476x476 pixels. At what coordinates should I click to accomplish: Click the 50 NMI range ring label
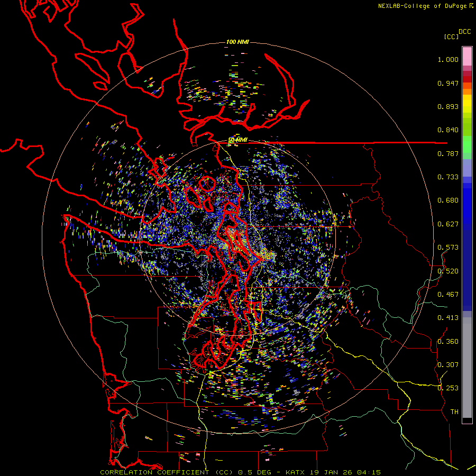[237, 140]
